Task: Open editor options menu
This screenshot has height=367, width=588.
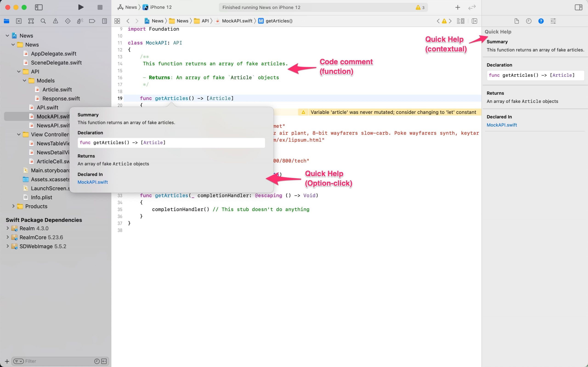Action: (x=460, y=21)
